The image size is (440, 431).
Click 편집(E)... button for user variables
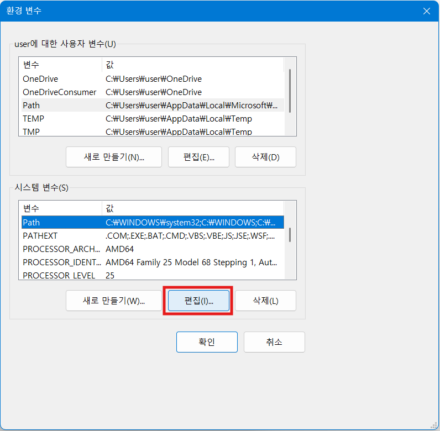coord(199,157)
